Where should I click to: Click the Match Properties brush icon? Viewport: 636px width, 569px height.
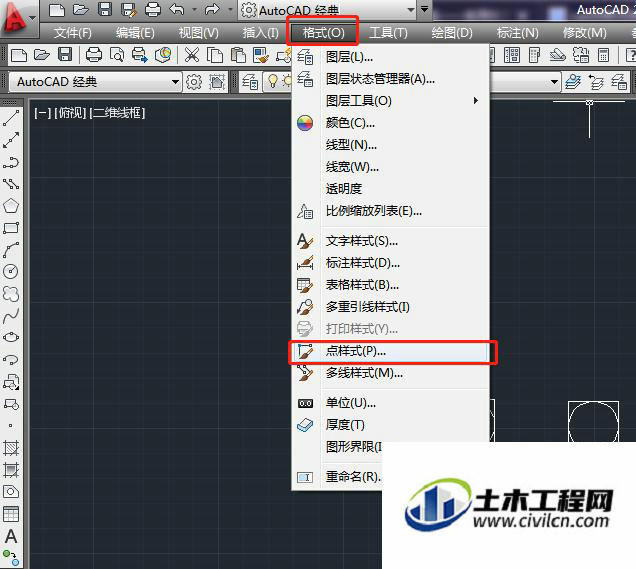pyautogui.click(x=260, y=55)
